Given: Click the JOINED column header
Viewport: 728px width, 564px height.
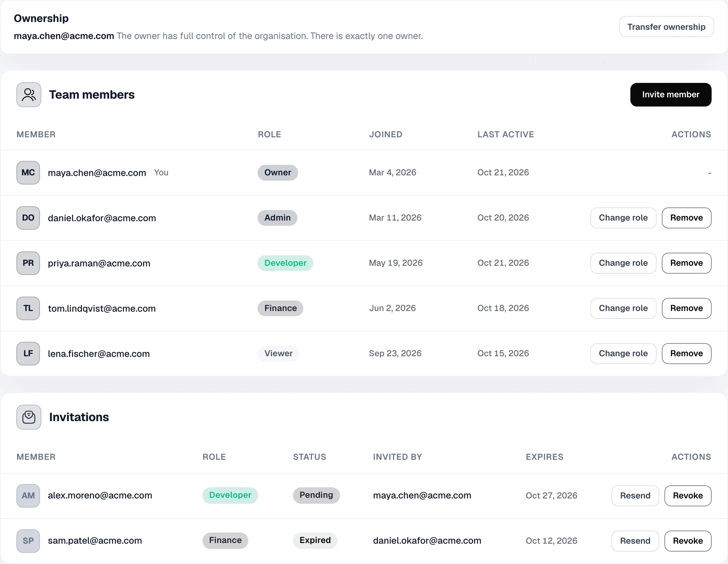Looking at the screenshot, I should pyautogui.click(x=386, y=134).
